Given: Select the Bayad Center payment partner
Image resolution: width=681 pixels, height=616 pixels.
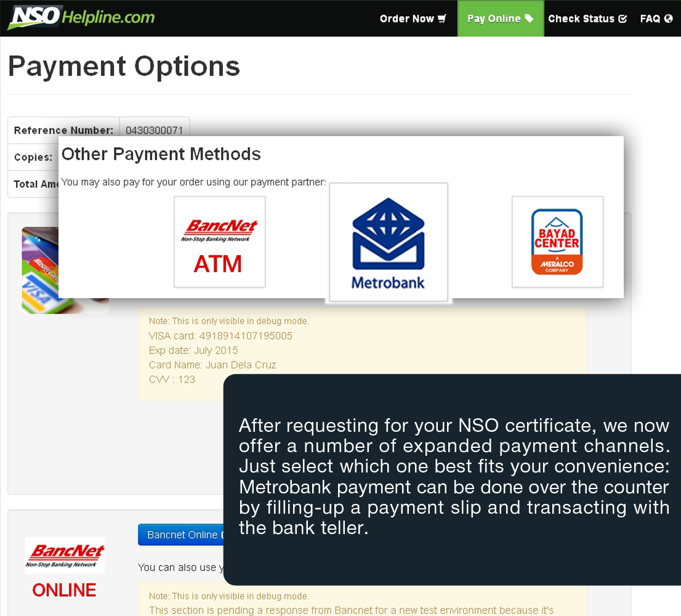Looking at the screenshot, I should coord(557,241).
